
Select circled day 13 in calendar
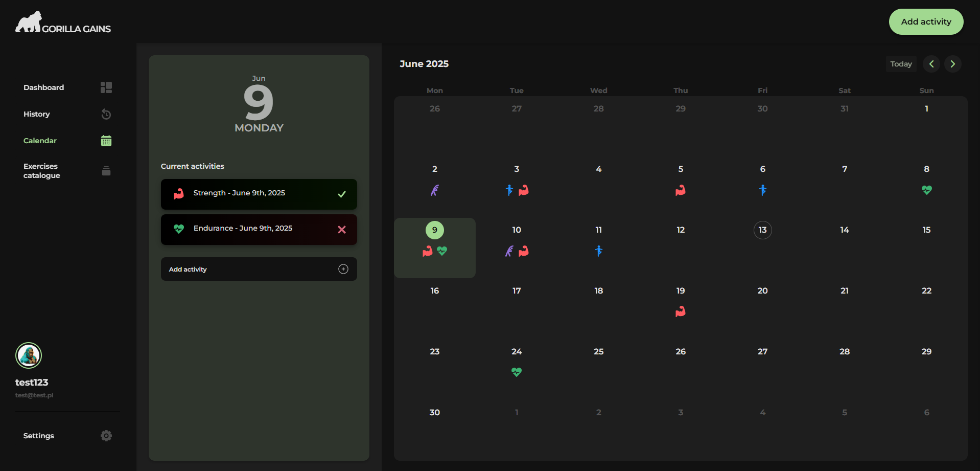pos(763,230)
